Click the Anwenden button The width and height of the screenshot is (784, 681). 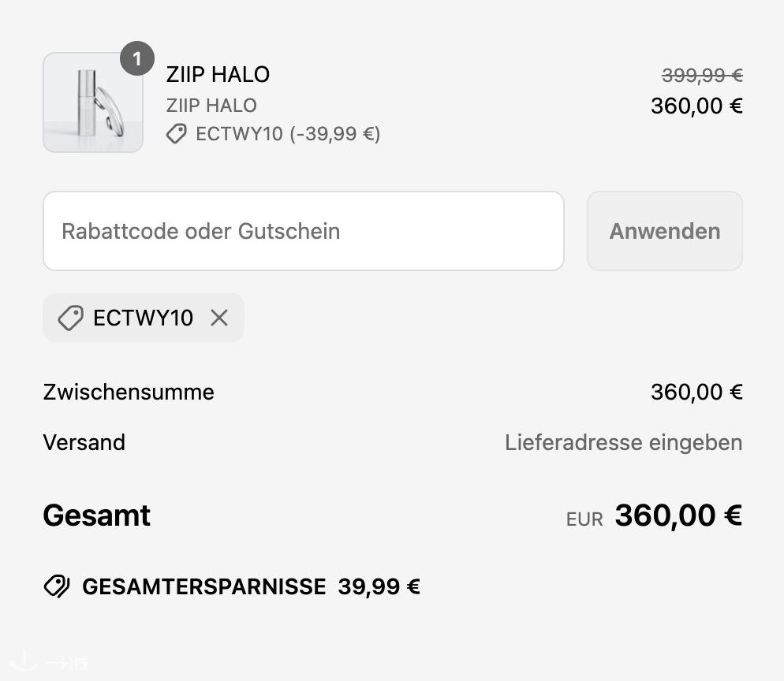(664, 231)
